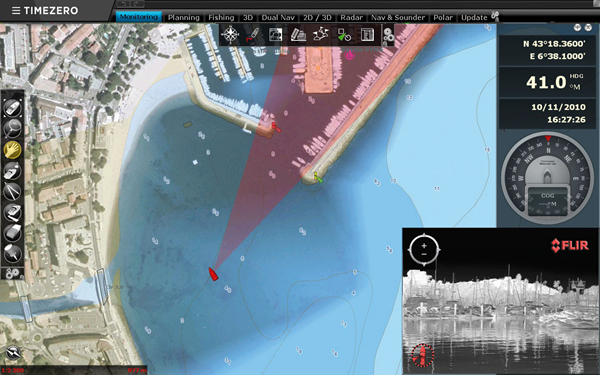This screenshot has width=600, height=375.
Task: Open toolbar settings gears below tools
Action: (x=12, y=273)
